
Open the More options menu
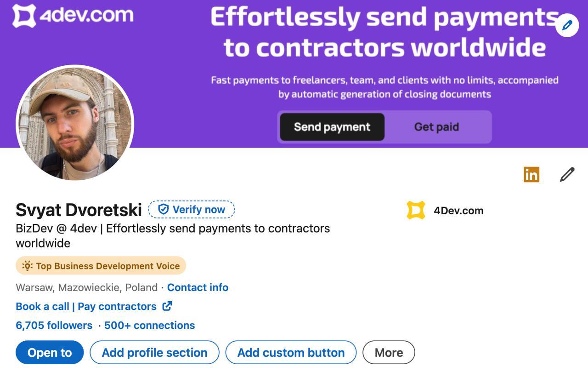click(x=389, y=352)
